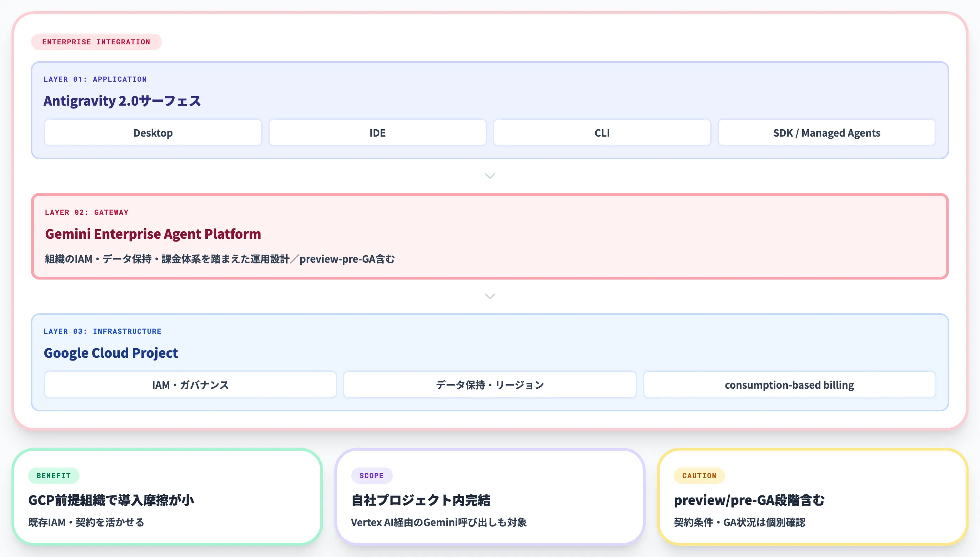The image size is (980, 557).
Task: Click the LAYER 02: GATEWAY label
Action: tap(86, 212)
